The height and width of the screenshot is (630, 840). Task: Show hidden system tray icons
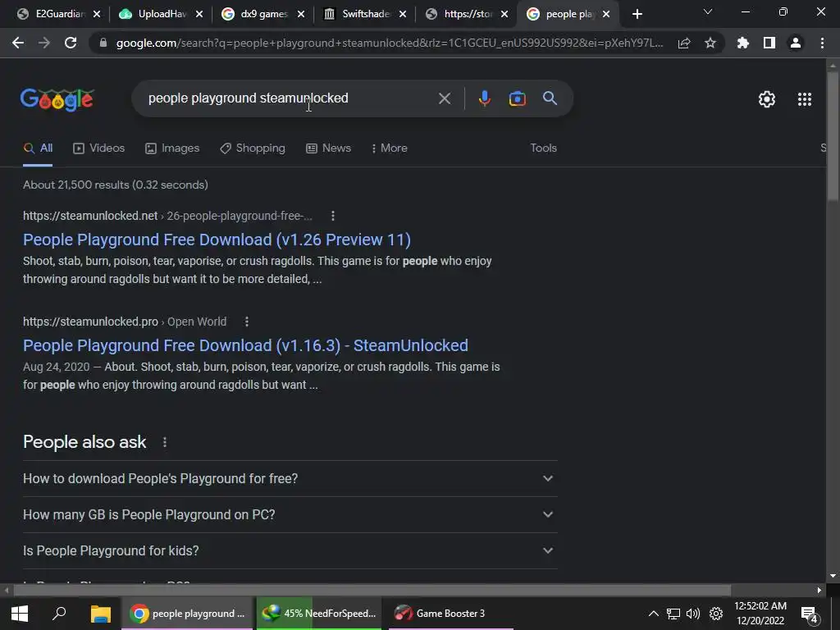pos(654,614)
